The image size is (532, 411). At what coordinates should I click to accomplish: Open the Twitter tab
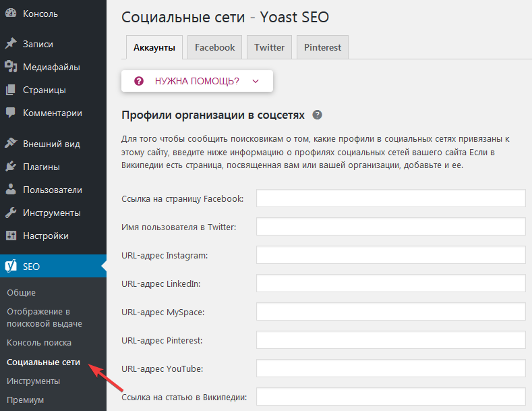point(270,47)
